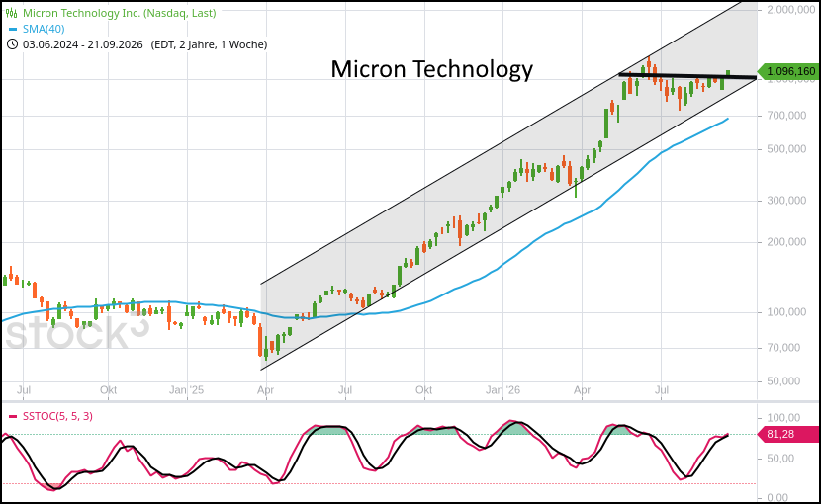This screenshot has width=821, height=504.
Task: Click the thick black horizontal resistance line
Action: click(687, 76)
